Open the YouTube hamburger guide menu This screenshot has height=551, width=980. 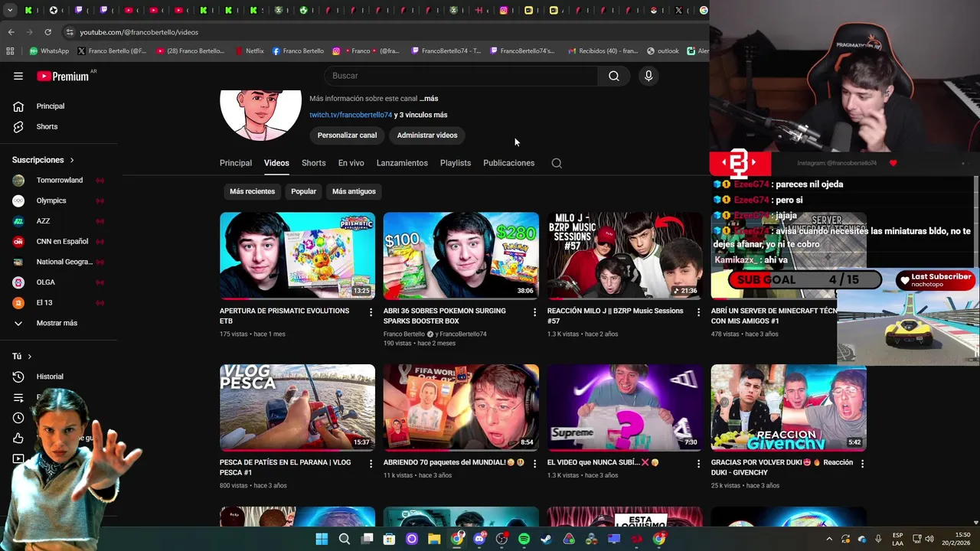(x=18, y=76)
